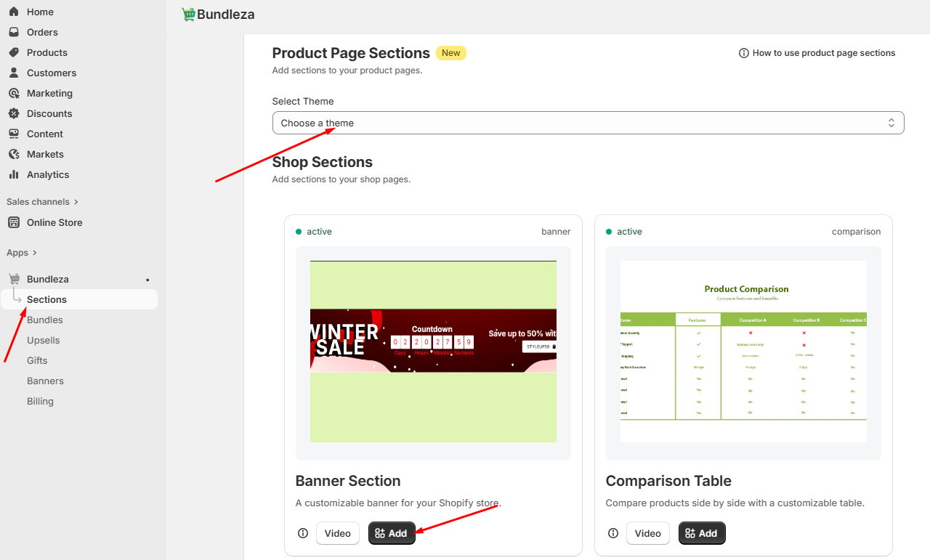930x560 pixels.
Task: Watch the Comparison Table video
Action: pyautogui.click(x=647, y=533)
